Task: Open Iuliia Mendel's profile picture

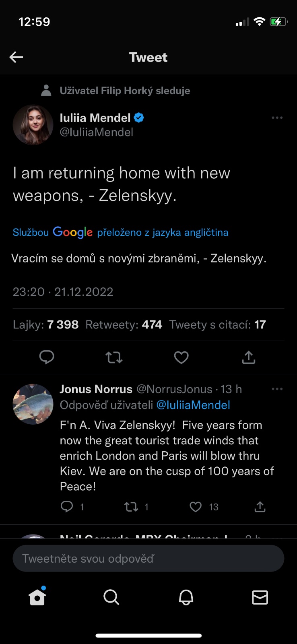Action: coord(33,125)
